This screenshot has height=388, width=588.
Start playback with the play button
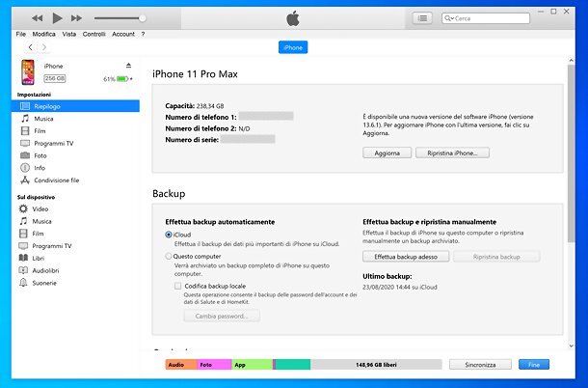[57, 18]
